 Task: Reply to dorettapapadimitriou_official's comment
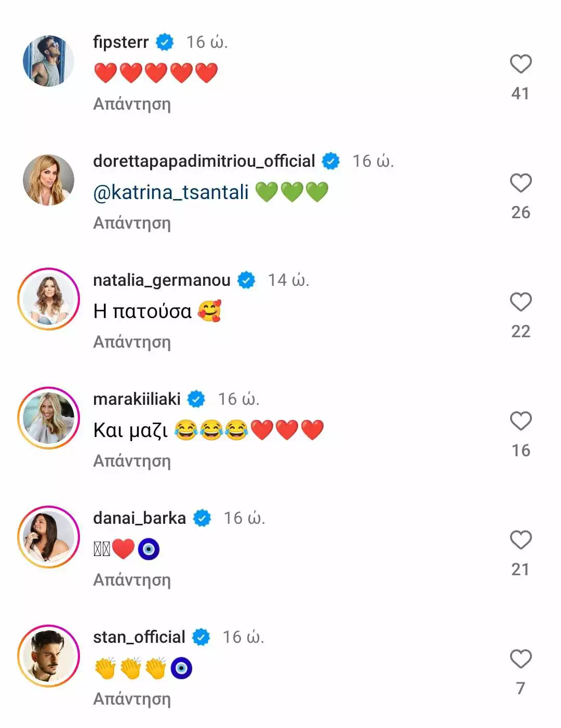(132, 223)
